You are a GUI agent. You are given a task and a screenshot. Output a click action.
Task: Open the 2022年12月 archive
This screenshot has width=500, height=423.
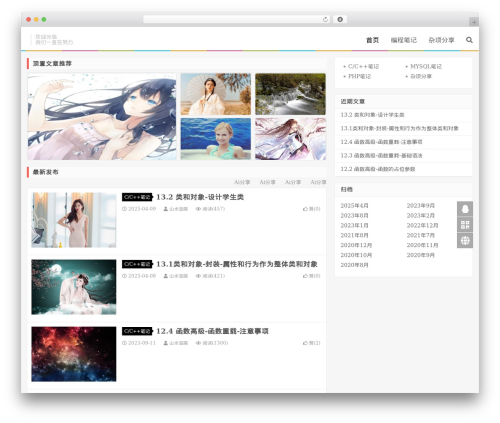(422, 226)
